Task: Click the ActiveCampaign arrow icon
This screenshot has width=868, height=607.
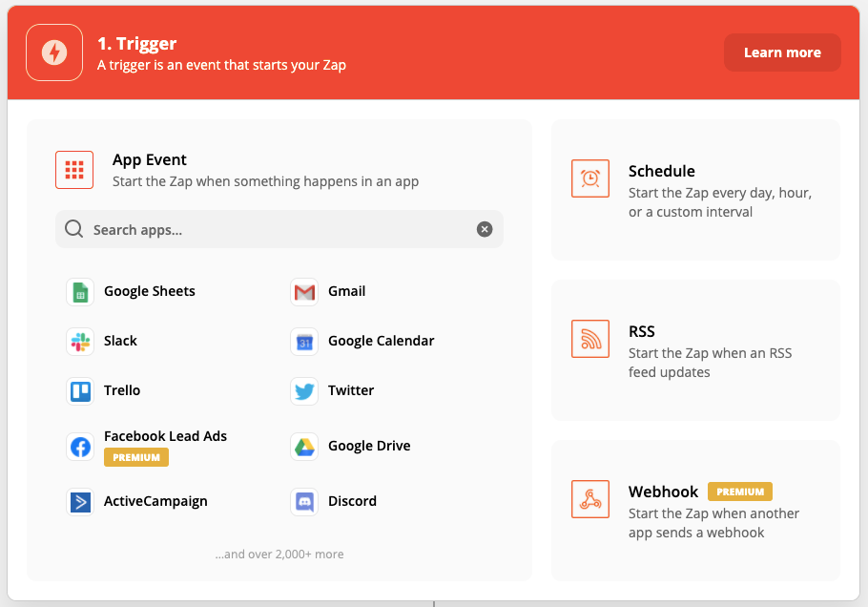Action: point(80,502)
